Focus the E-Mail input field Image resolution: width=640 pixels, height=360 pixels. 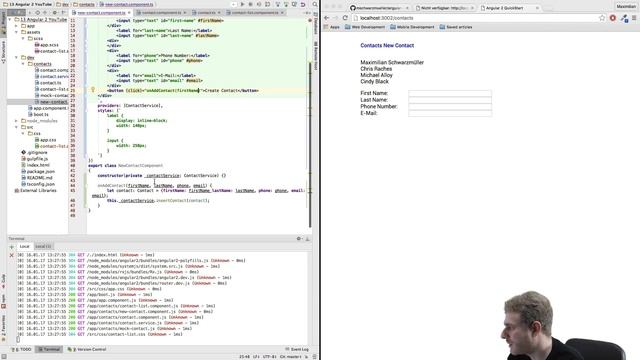pyautogui.click(x=450, y=113)
